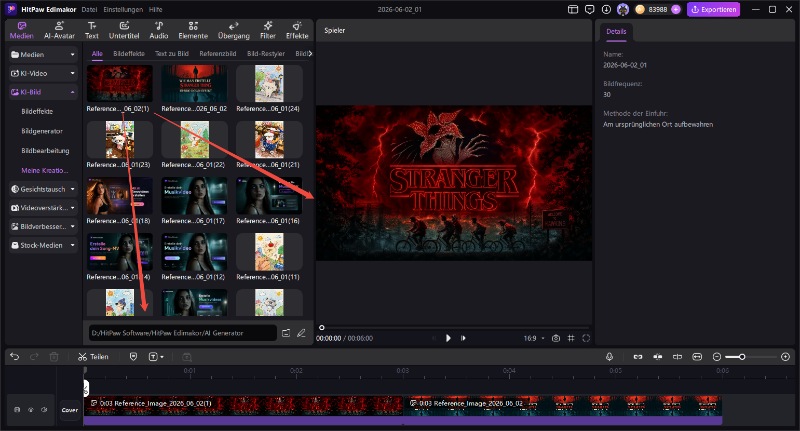
Task: Open the Einstellungen menu
Action: tap(123, 9)
